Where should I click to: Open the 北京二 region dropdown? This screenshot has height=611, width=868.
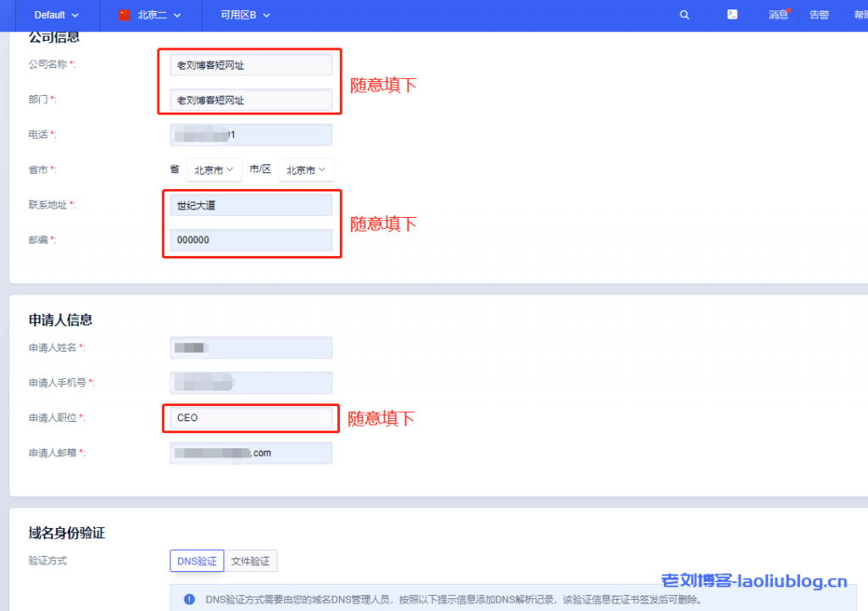(159, 15)
